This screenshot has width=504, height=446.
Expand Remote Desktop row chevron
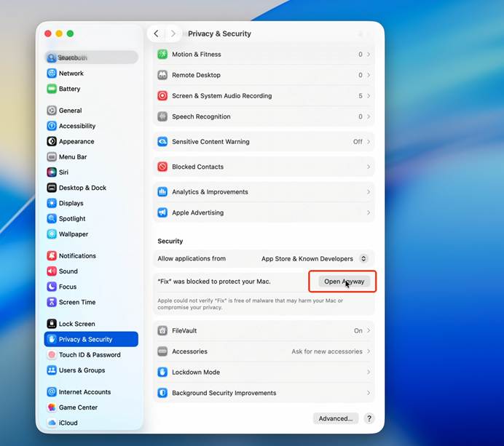[369, 75]
